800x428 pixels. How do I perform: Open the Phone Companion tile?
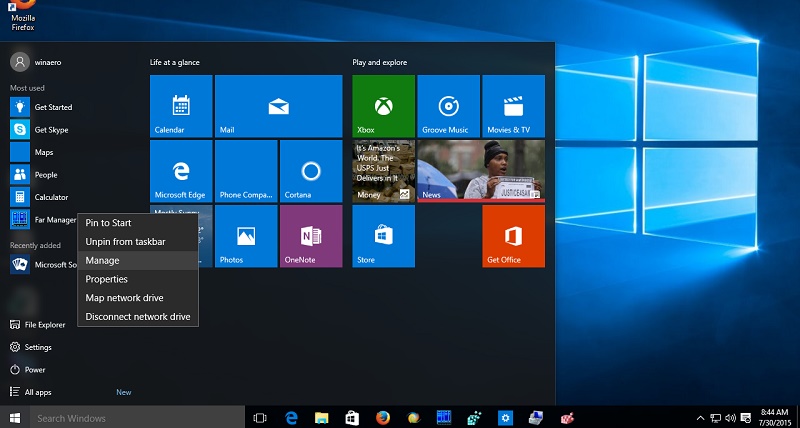click(246, 171)
